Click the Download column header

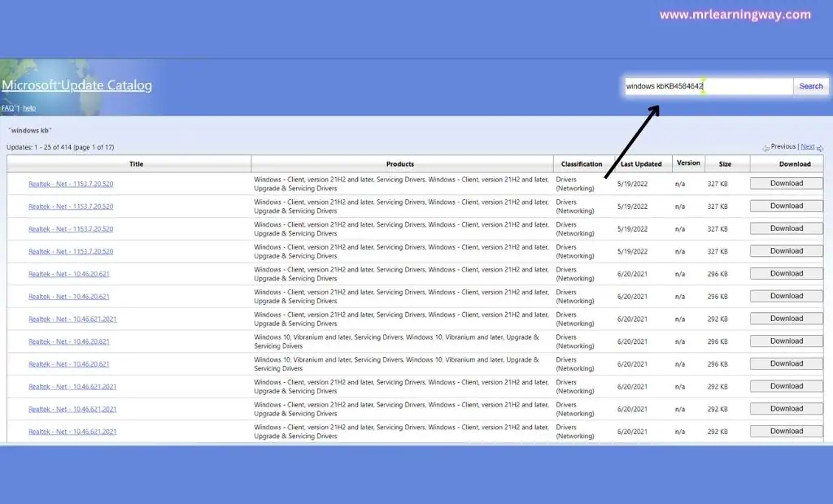[x=795, y=163]
